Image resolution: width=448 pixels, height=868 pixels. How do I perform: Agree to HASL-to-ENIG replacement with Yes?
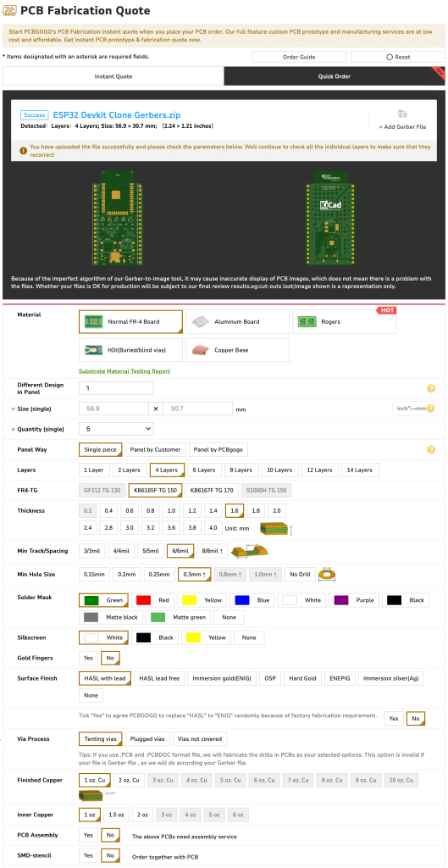(393, 718)
